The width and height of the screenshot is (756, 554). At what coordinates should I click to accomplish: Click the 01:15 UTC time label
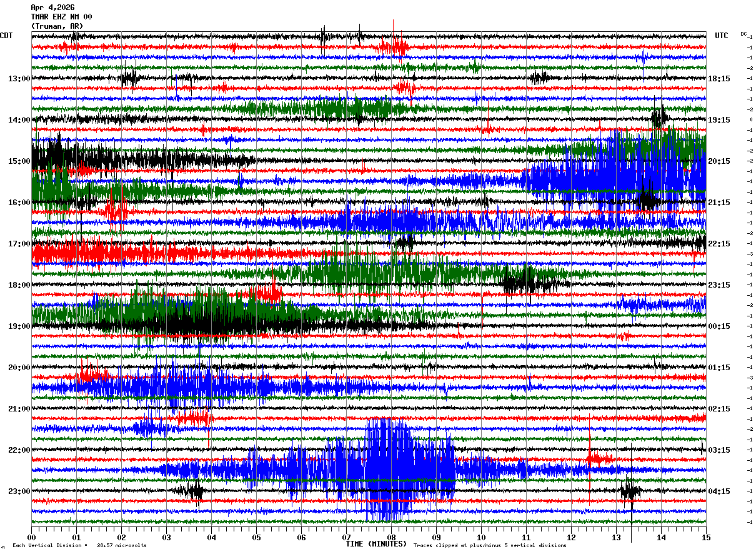(720, 368)
